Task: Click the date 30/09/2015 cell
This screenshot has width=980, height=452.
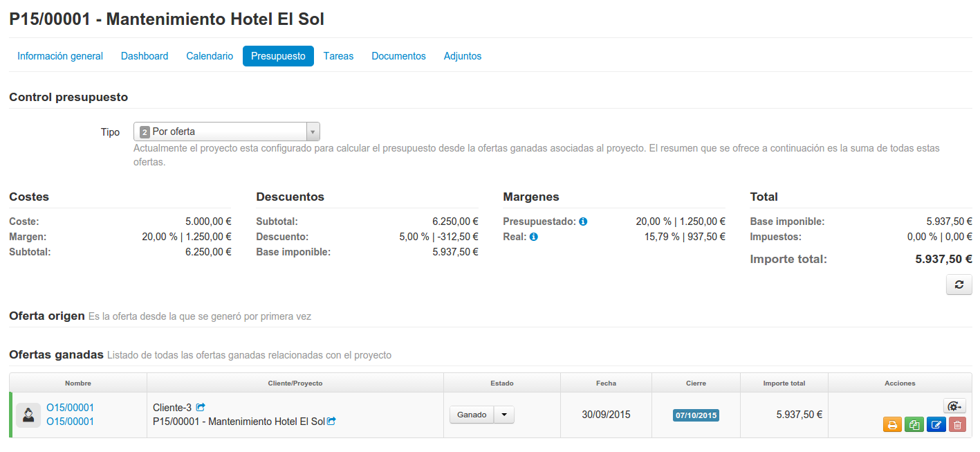Action: (606, 415)
